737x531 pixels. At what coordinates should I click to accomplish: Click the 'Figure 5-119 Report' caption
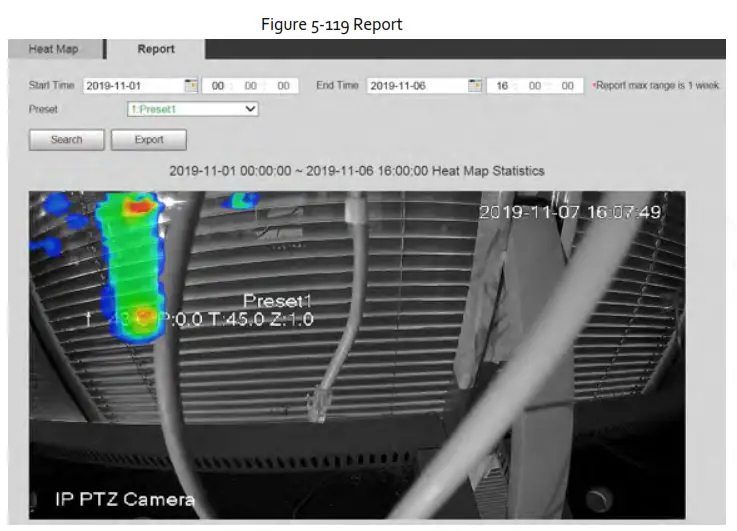[332, 24]
